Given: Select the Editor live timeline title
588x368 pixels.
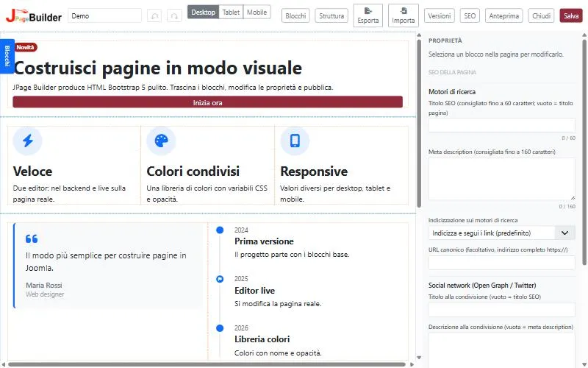Looking at the screenshot, I should tap(254, 290).
